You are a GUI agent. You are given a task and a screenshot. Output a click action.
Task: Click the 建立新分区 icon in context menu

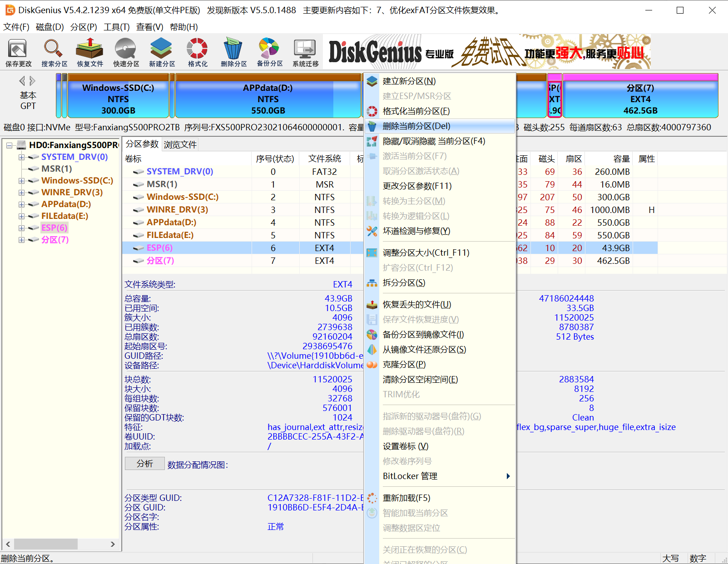(x=372, y=81)
